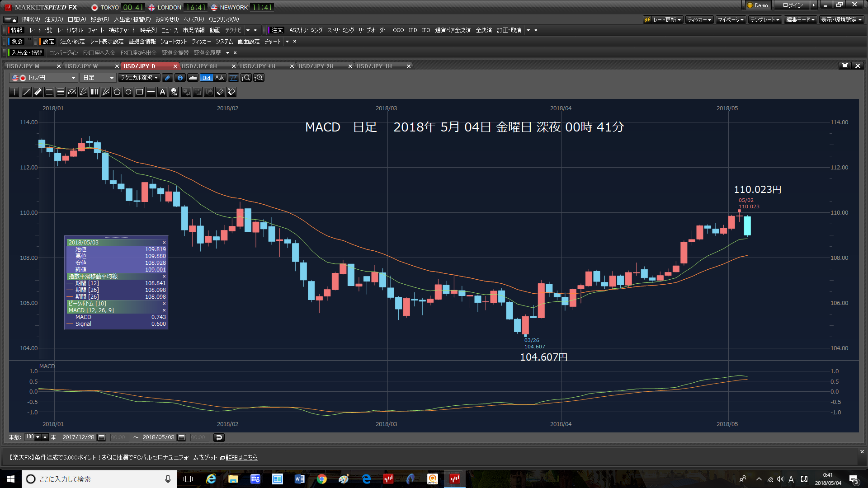Switch price display to Bid
Viewport: 868px width, 488px height.
click(206, 78)
